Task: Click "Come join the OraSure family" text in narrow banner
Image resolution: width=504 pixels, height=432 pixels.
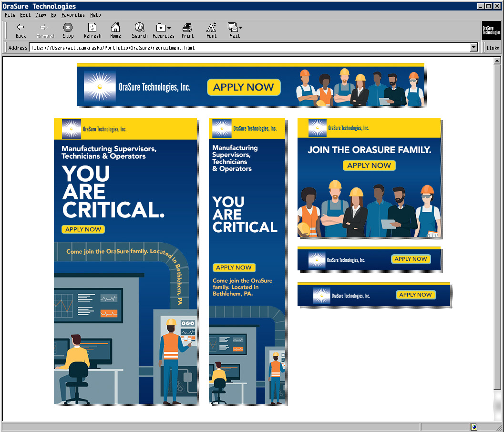Action: click(x=242, y=287)
